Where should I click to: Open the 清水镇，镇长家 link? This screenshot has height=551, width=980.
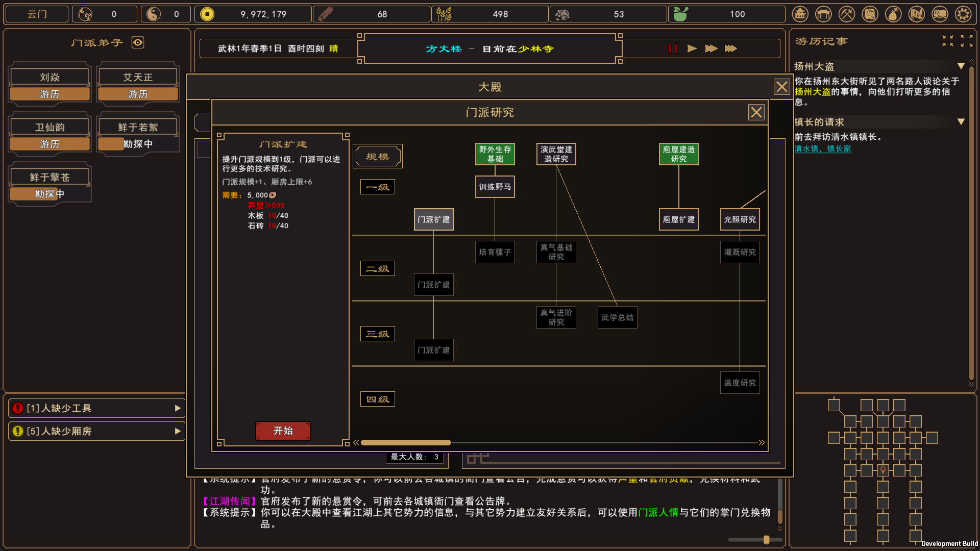(x=823, y=149)
